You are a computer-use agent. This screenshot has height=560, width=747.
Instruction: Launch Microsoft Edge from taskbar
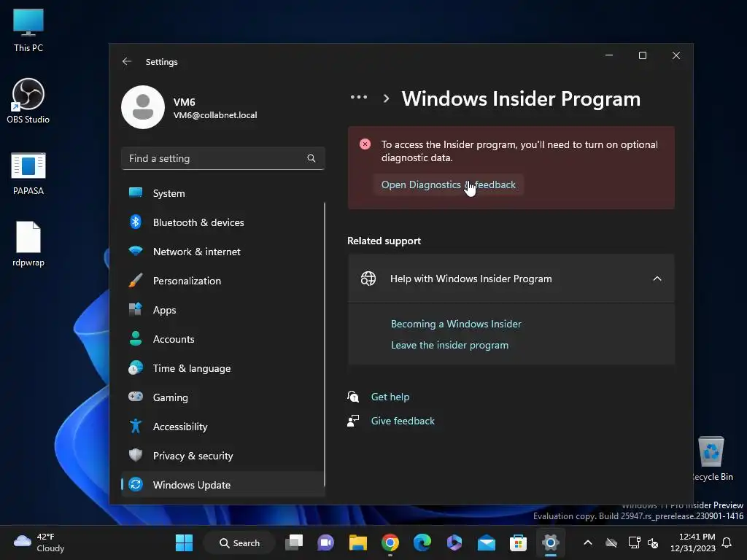click(422, 542)
